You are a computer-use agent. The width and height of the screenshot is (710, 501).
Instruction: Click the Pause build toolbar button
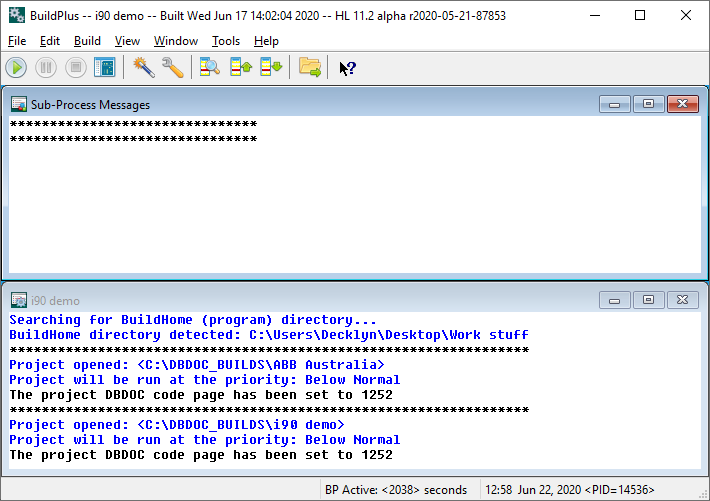click(x=46, y=68)
